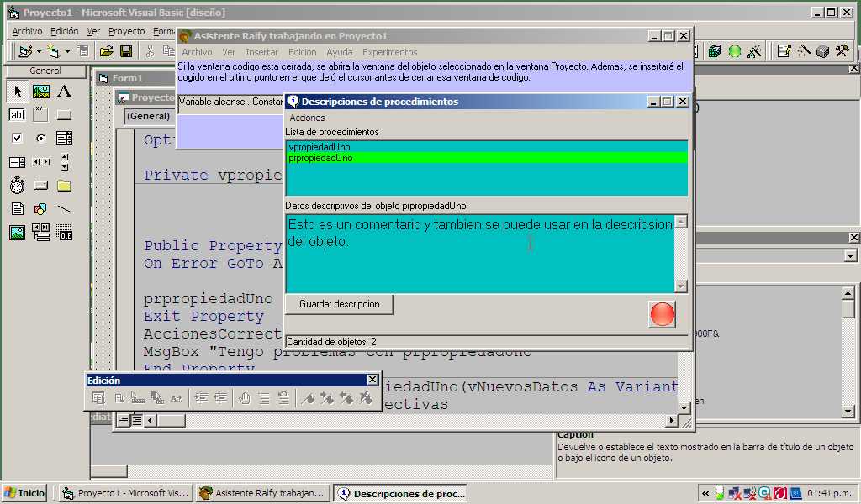This screenshot has height=504, width=861.
Task: Choose the vertical scrollbar control in the toolbox
Action: point(64,162)
